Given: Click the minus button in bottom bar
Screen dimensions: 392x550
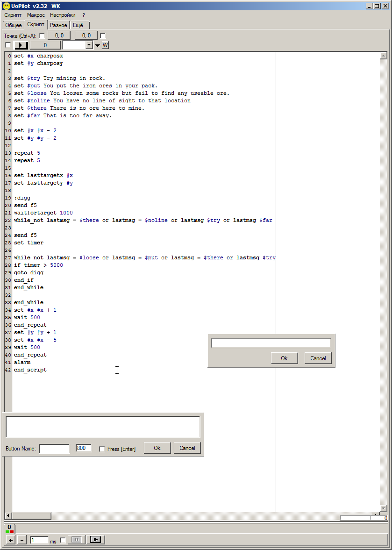Looking at the screenshot, I should 22,540.
